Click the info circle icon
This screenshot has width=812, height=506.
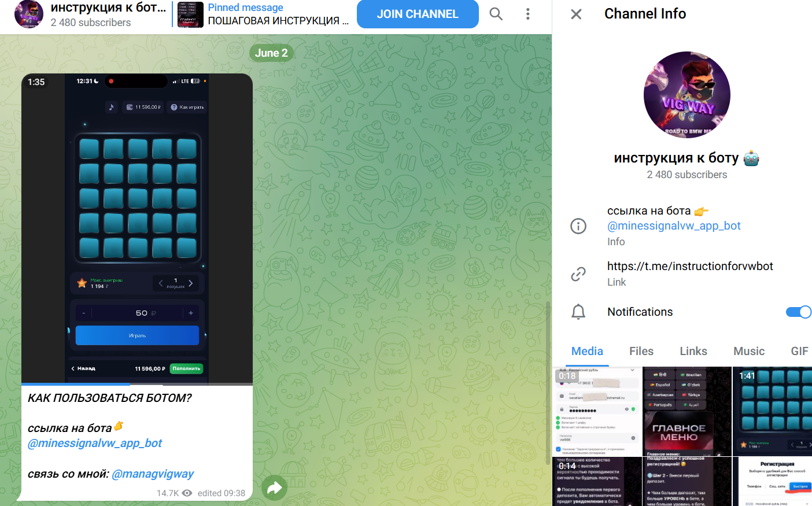(x=578, y=226)
